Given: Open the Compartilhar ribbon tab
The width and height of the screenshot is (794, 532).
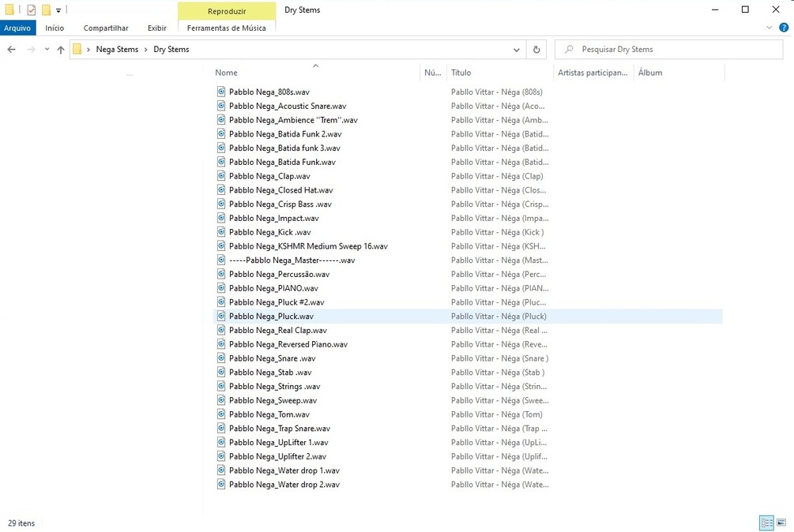Looking at the screenshot, I should [x=106, y=28].
